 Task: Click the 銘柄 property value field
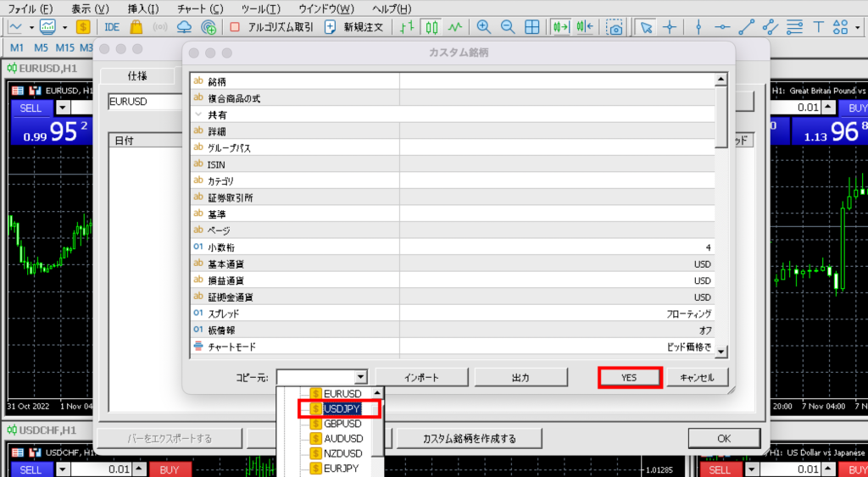(556, 81)
